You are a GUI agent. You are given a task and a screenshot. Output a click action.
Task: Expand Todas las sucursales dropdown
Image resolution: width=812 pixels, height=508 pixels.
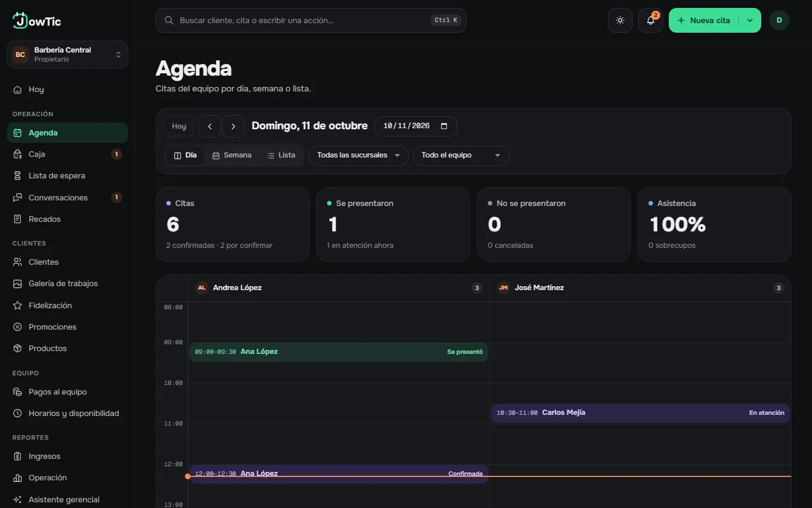point(359,155)
